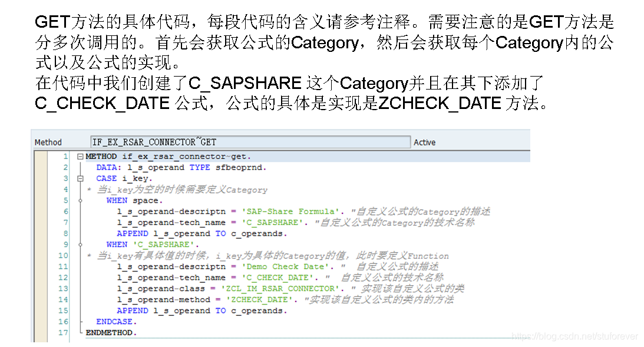
Task: Click 'METHOD if_ex_rsar_connector~get.' code line
Action: click(x=168, y=157)
